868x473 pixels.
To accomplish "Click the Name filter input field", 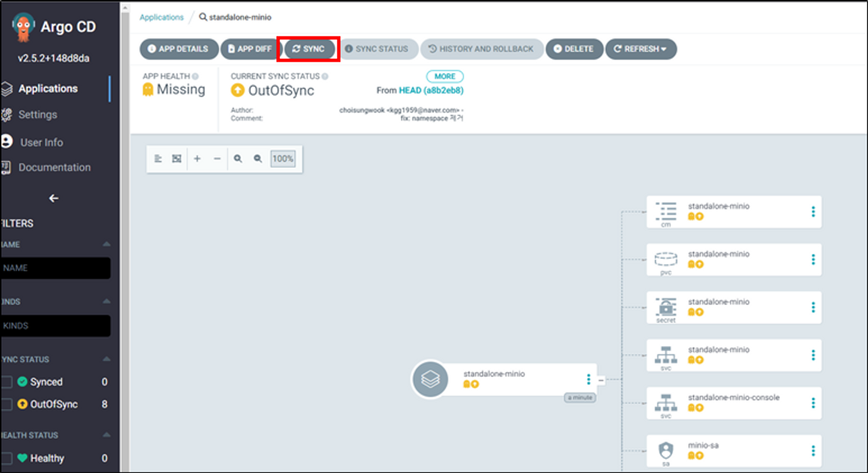I will click(x=56, y=268).
